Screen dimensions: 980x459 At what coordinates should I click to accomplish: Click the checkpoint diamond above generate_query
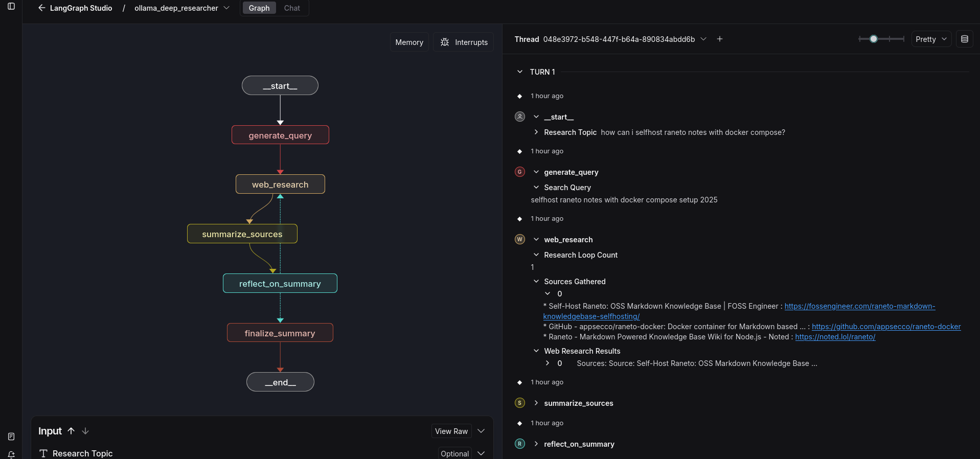520,151
